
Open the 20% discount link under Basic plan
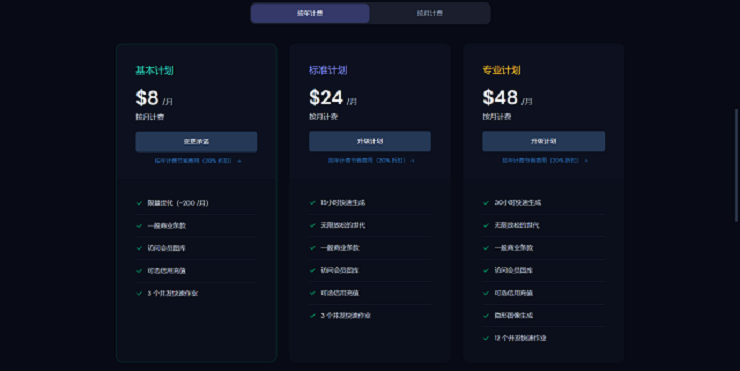point(197,161)
